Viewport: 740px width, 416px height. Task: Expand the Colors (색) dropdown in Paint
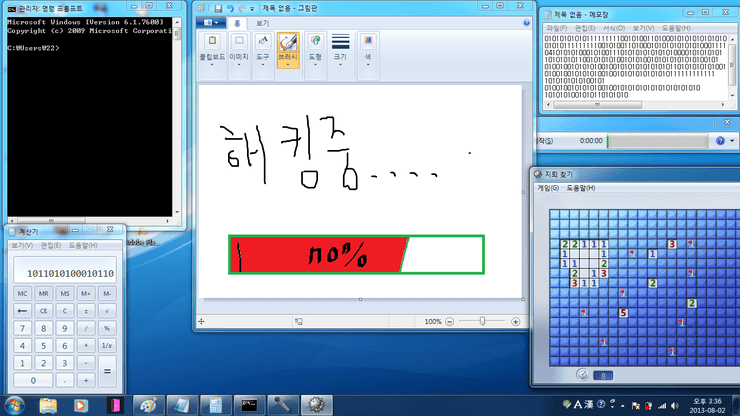click(x=369, y=48)
